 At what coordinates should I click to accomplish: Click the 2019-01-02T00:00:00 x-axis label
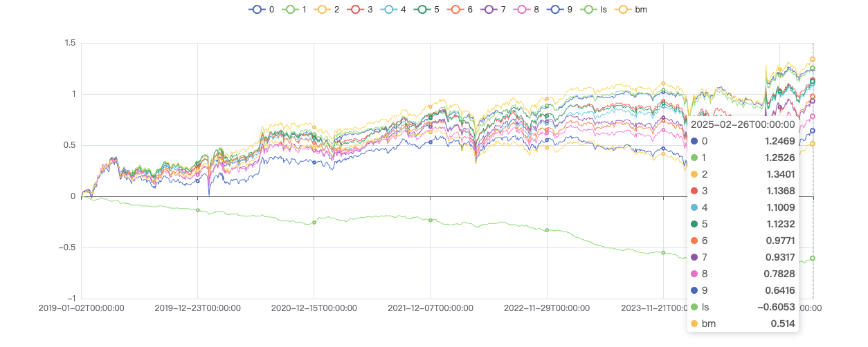click(82, 308)
